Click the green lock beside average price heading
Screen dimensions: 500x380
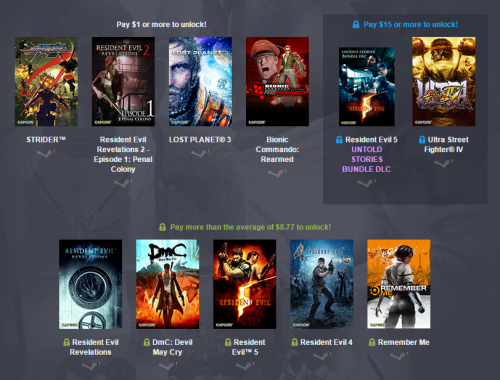(162, 227)
